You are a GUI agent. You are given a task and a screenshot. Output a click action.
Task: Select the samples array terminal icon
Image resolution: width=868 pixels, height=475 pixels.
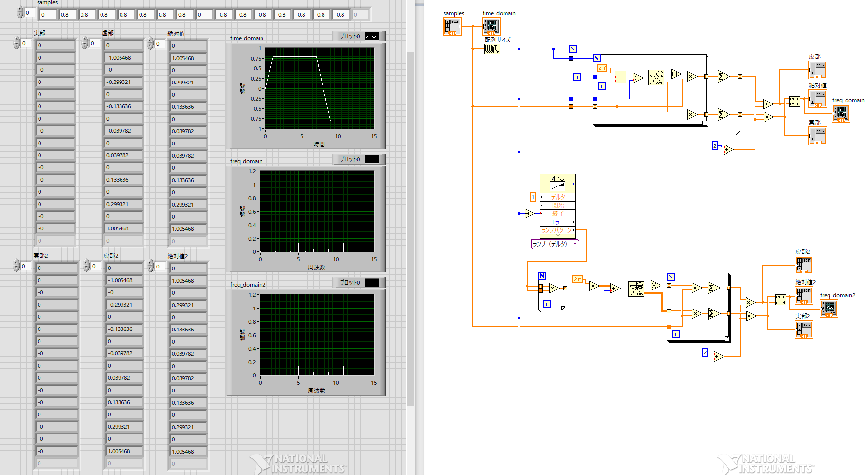point(452,26)
